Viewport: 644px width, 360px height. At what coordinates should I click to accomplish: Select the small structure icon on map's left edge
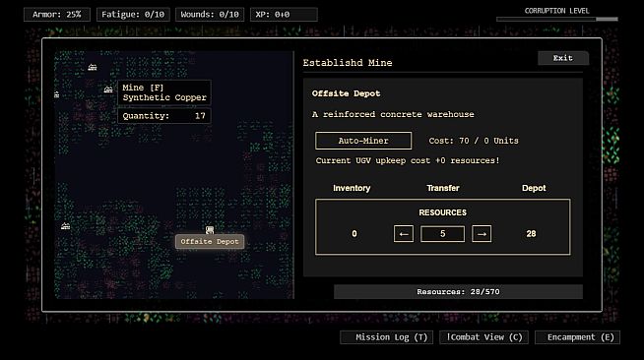(57, 94)
